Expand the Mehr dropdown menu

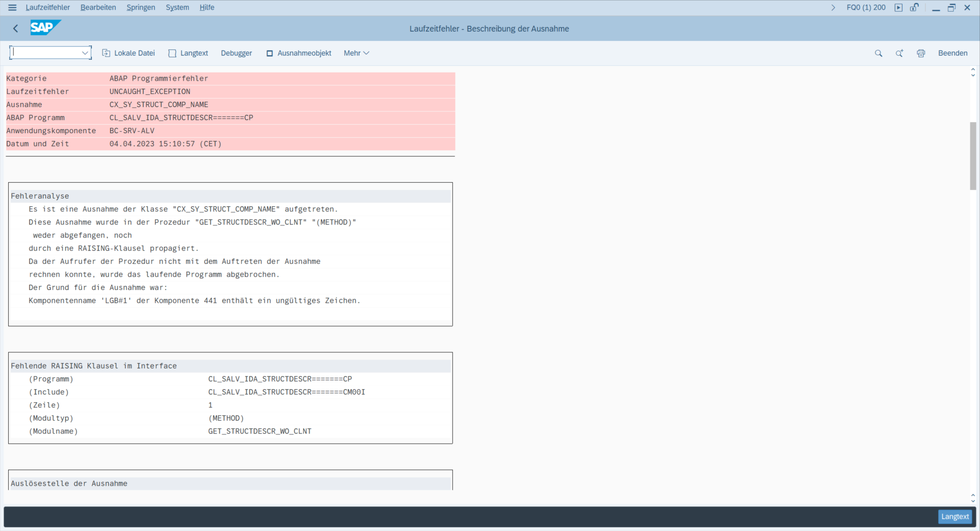pos(356,53)
